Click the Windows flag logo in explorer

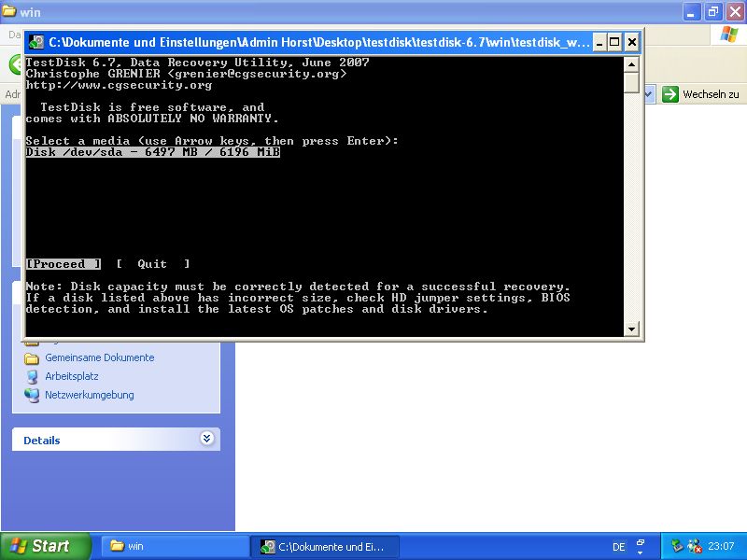point(729,35)
